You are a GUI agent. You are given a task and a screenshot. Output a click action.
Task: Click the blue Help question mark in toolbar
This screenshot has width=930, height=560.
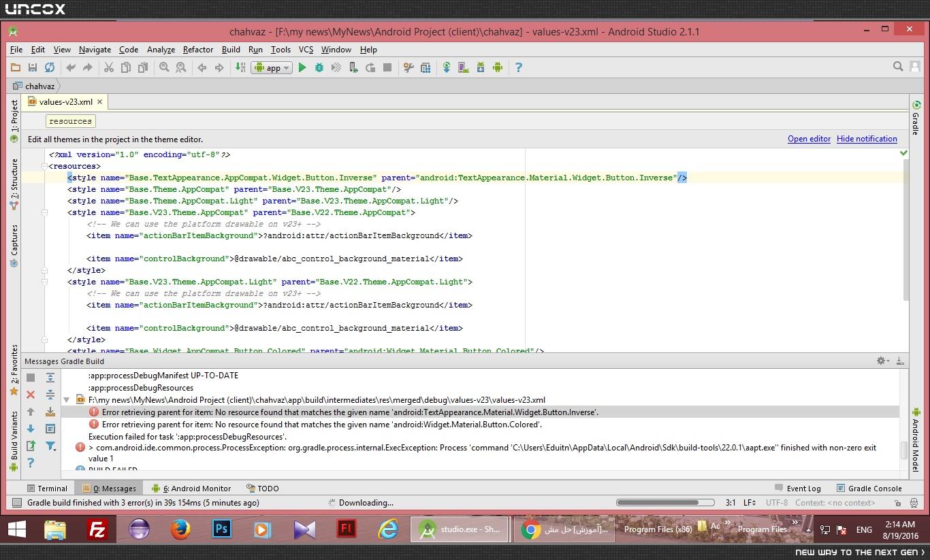(519, 67)
